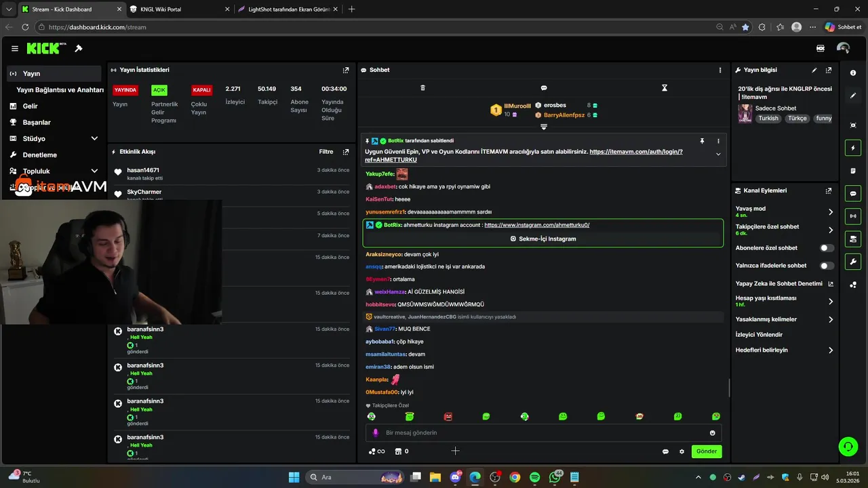Screen dimensions: 868x488
Task: Click the purple microphone icon in message box
Action: pyautogui.click(x=376, y=433)
